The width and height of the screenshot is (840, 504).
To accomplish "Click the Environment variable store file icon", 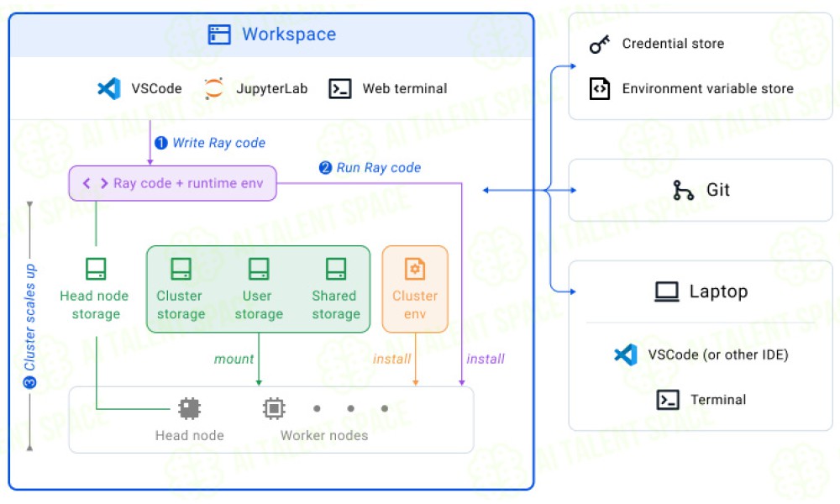I will coord(600,88).
